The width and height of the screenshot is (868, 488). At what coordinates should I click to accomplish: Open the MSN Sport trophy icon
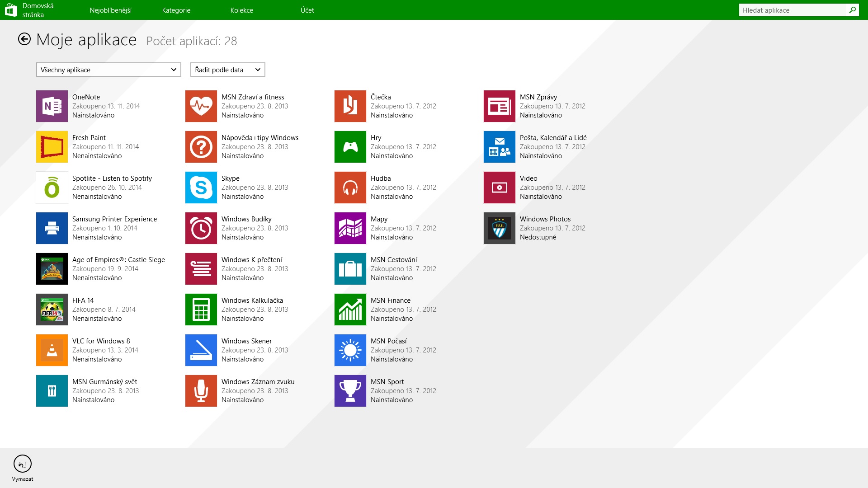[x=350, y=391]
